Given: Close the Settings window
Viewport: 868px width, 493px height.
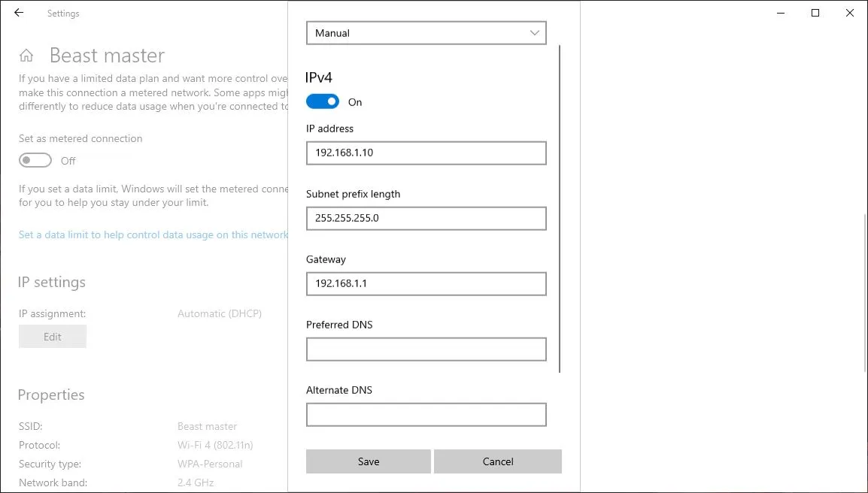Looking at the screenshot, I should click(x=849, y=13).
